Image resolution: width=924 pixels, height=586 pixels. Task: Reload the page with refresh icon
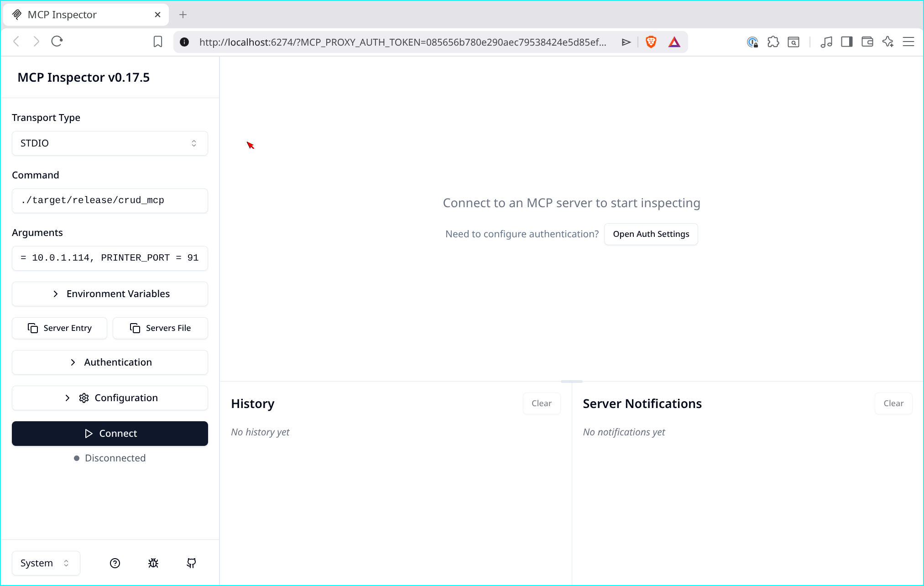(x=57, y=42)
